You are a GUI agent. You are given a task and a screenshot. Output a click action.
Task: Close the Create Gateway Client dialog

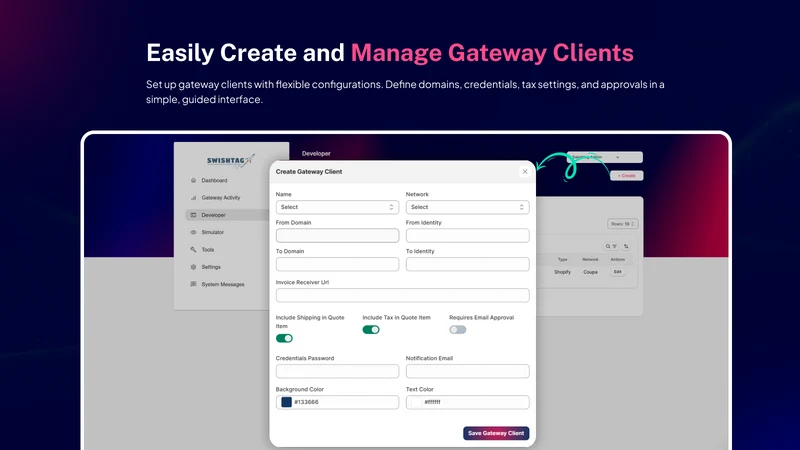(524, 171)
